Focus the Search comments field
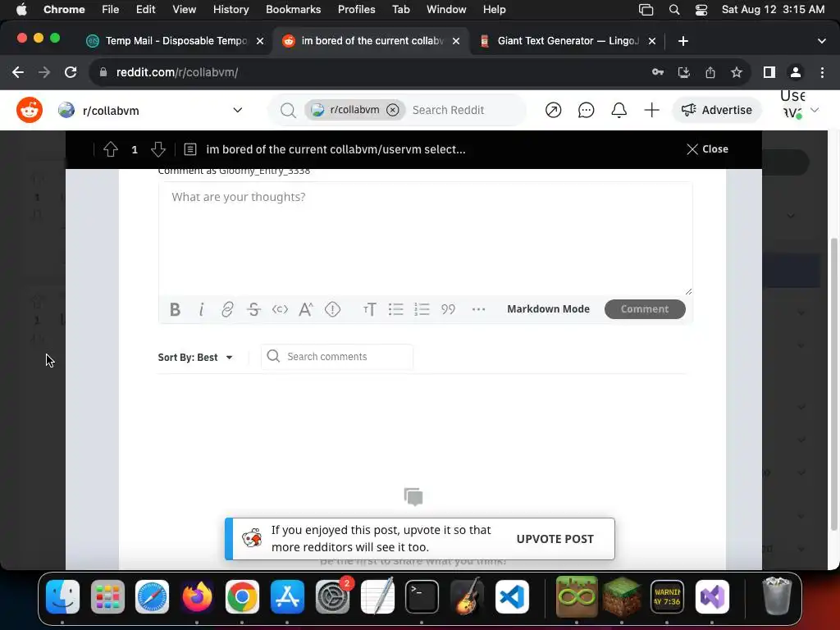Viewport: 840px width, 630px height. (x=337, y=357)
